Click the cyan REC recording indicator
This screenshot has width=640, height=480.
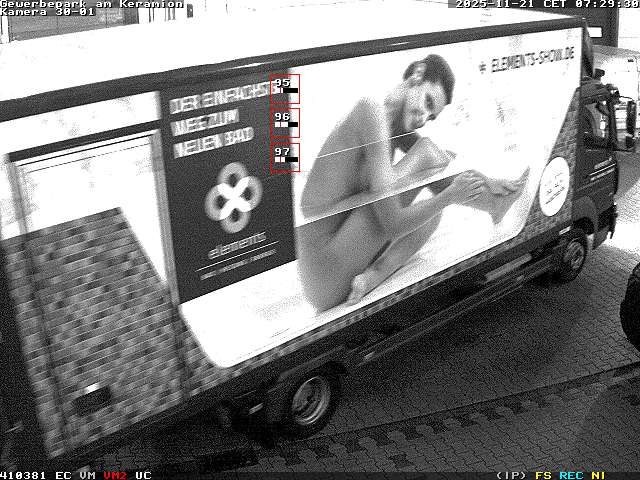571,475
